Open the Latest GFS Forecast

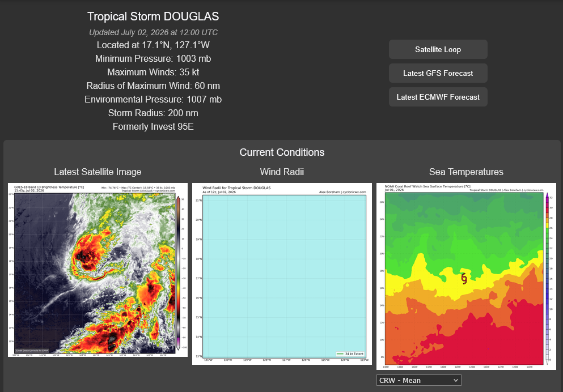[438, 73]
